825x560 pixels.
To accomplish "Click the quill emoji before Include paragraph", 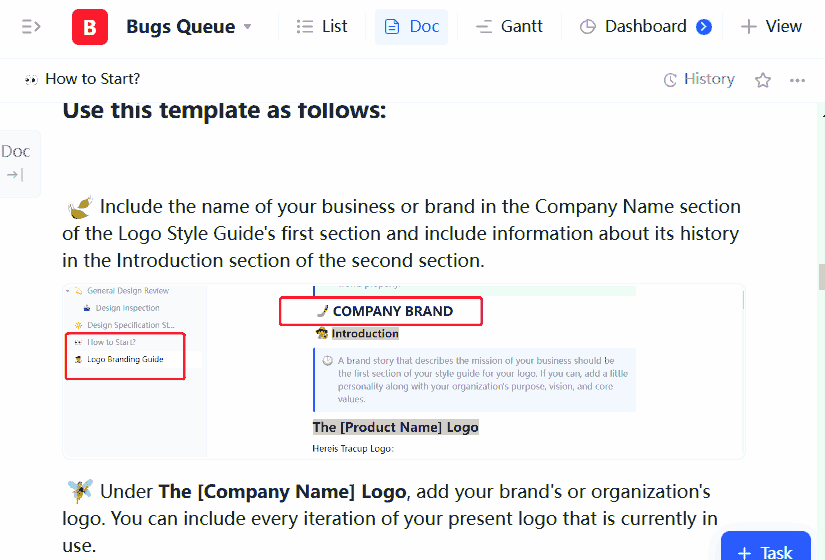I will click(x=80, y=207).
